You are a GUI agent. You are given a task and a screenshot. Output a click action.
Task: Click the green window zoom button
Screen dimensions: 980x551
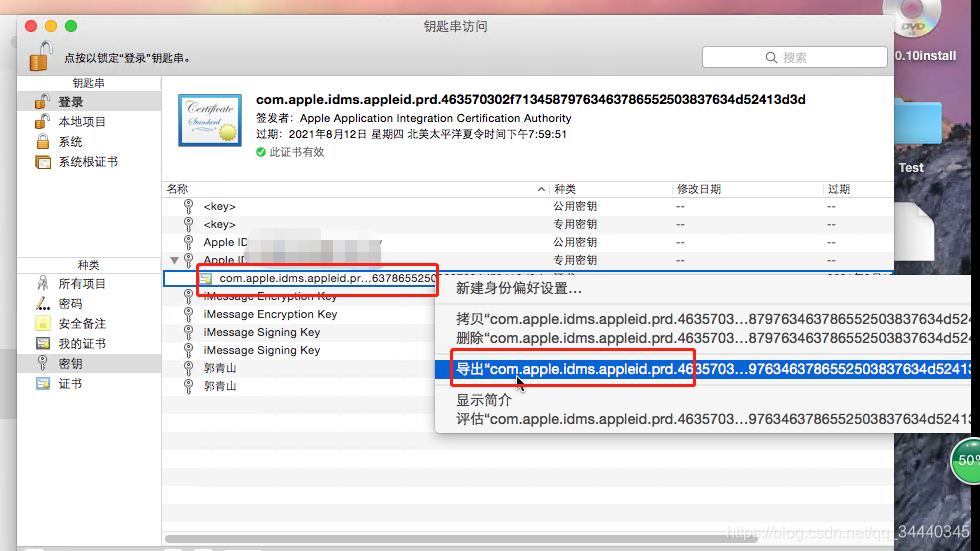click(71, 26)
